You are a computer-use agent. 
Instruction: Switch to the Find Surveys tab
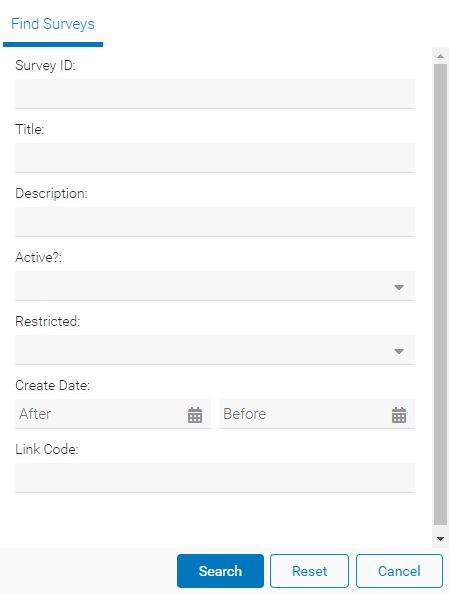pos(53,24)
